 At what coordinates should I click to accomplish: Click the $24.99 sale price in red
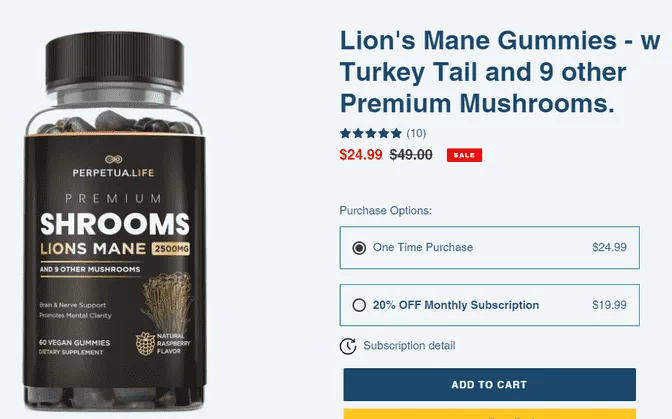pyautogui.click(x=361, y=155)
